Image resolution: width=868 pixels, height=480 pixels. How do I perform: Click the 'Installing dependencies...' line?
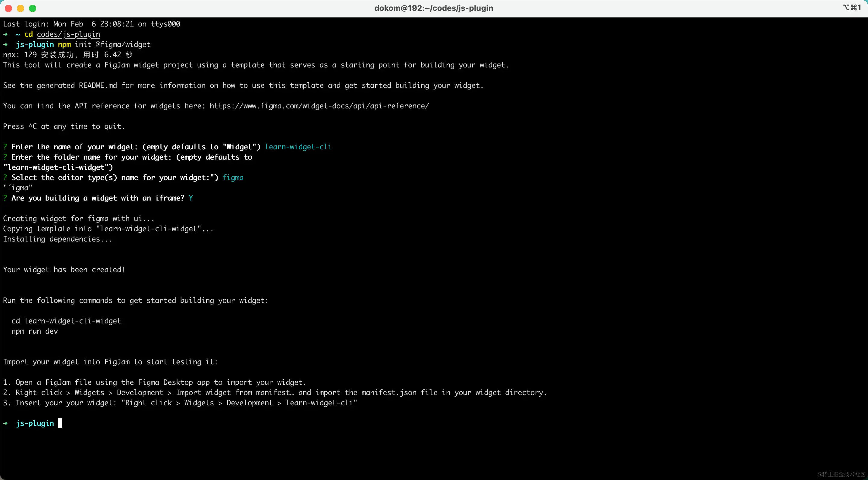(58, 239)
